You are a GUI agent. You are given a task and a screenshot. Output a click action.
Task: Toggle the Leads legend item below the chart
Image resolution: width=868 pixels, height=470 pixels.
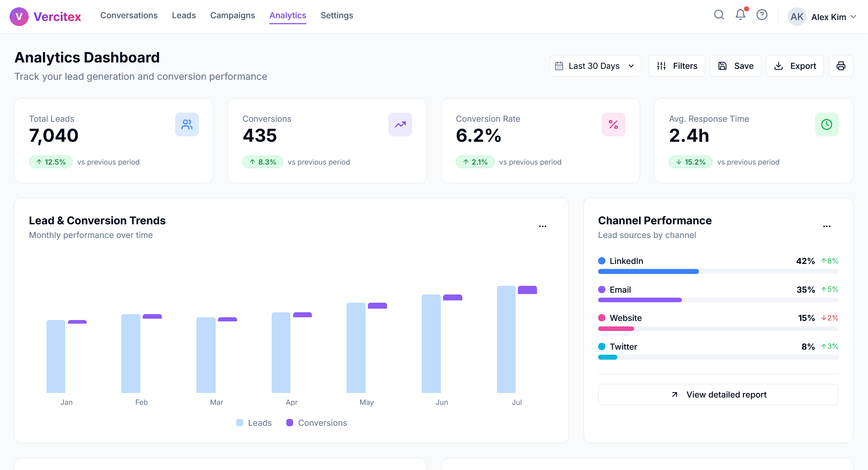254,423
